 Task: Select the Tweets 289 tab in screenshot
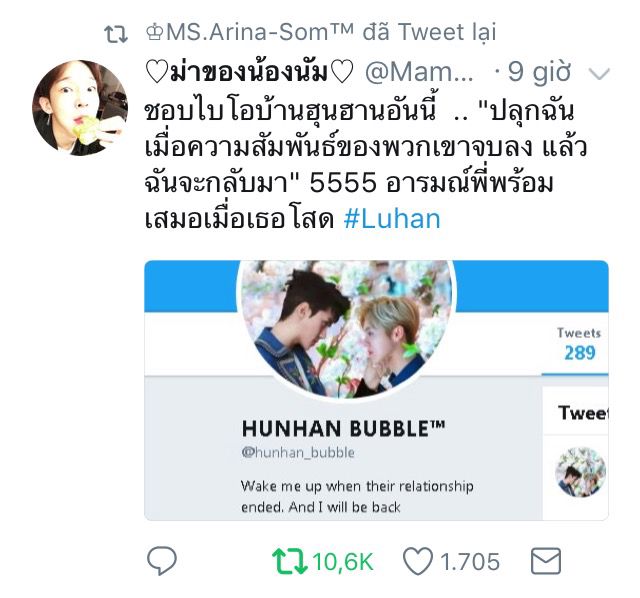579,344
